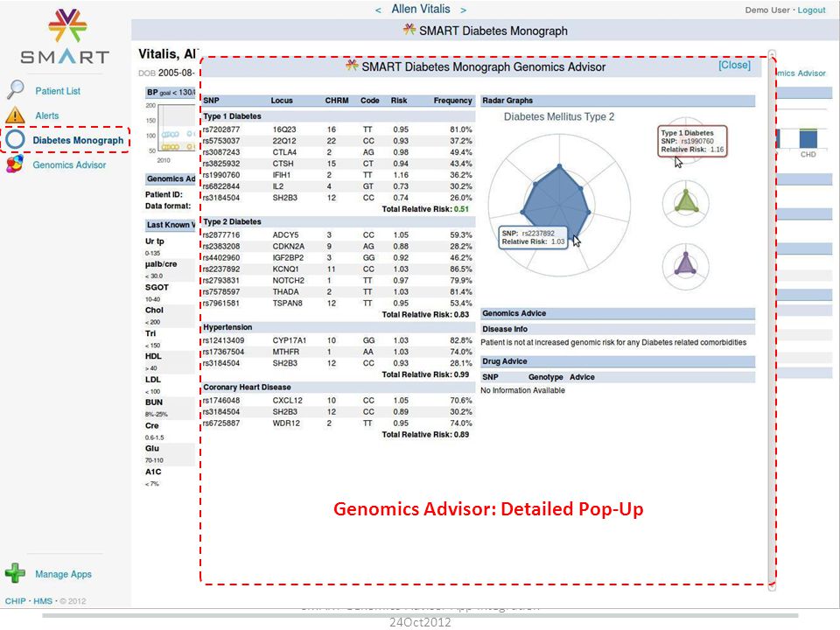Click patient name Allen Vitalis at top
Viewport: 840px width, 630px height.
(x=421, y=9)
